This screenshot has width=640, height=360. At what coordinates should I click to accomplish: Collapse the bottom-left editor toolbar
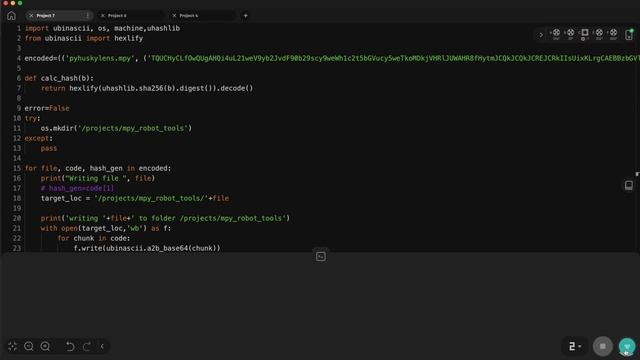pyautogui.click(x=102, y=346)
